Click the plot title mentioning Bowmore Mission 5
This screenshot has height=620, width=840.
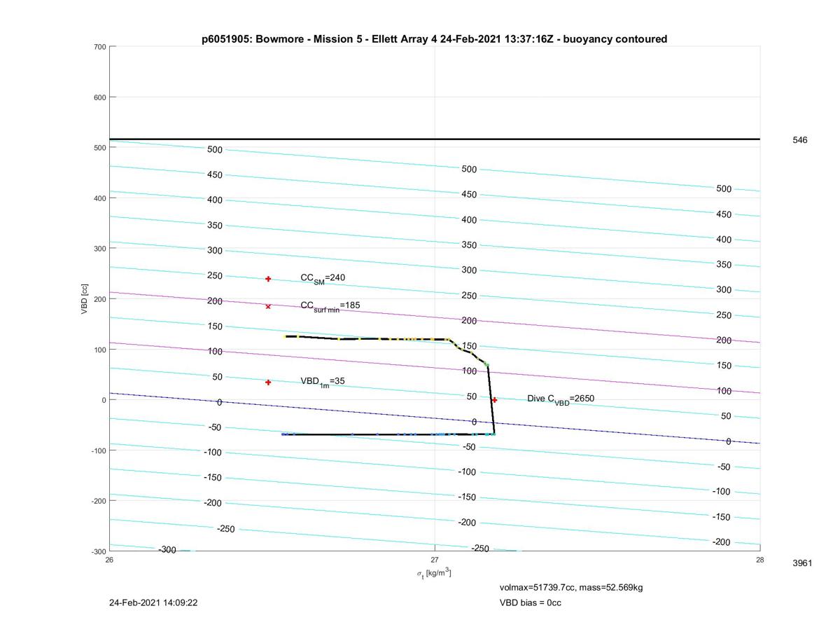pos(434,39)
